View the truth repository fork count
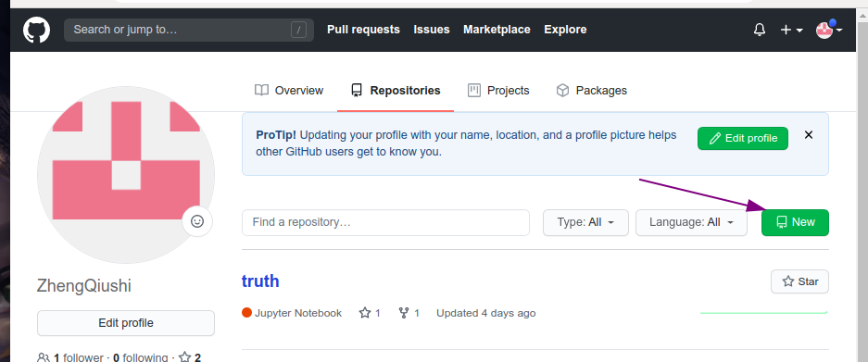Image resolution: width=868 pixels, height=362 pixels. [409, 313]
